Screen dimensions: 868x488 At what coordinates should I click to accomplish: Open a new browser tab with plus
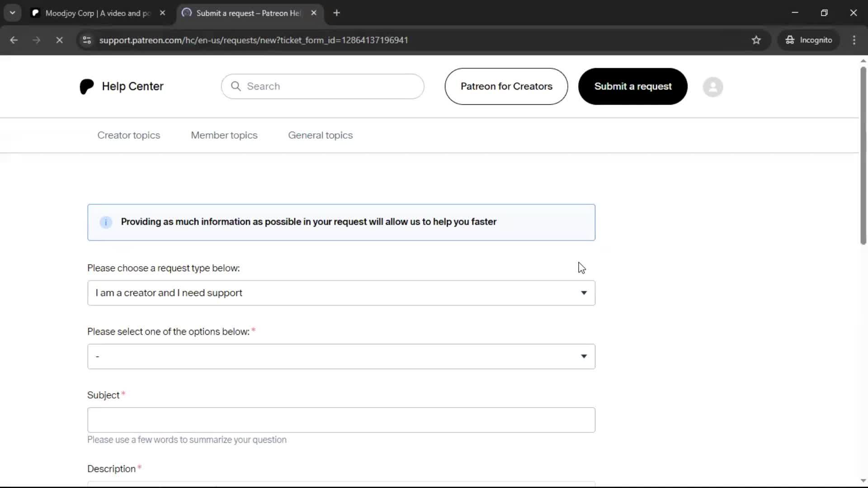(336, 13)
